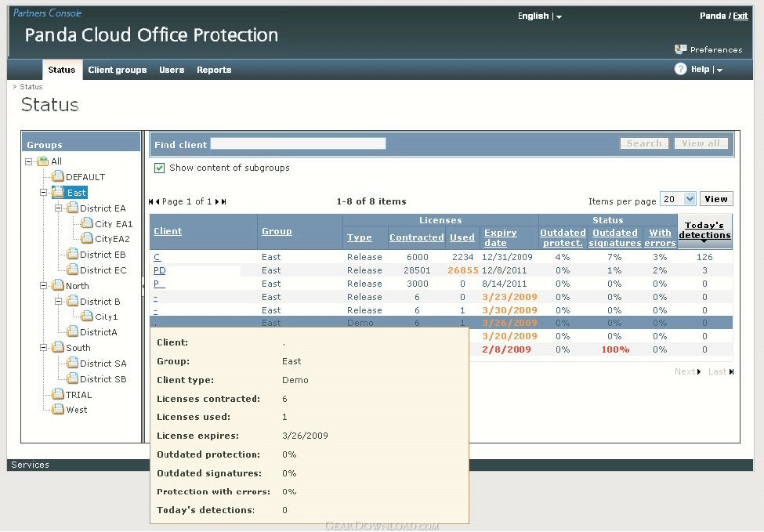Screen dimensions: 764x532
Task: Go to previous page arrow icon
Action: 158,201
